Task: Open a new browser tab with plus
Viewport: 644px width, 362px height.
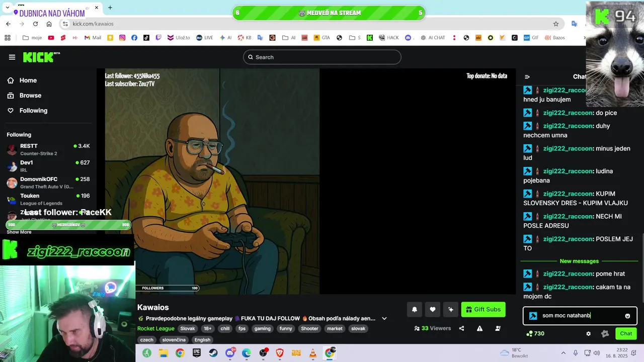Action: [x=110, y=8]
